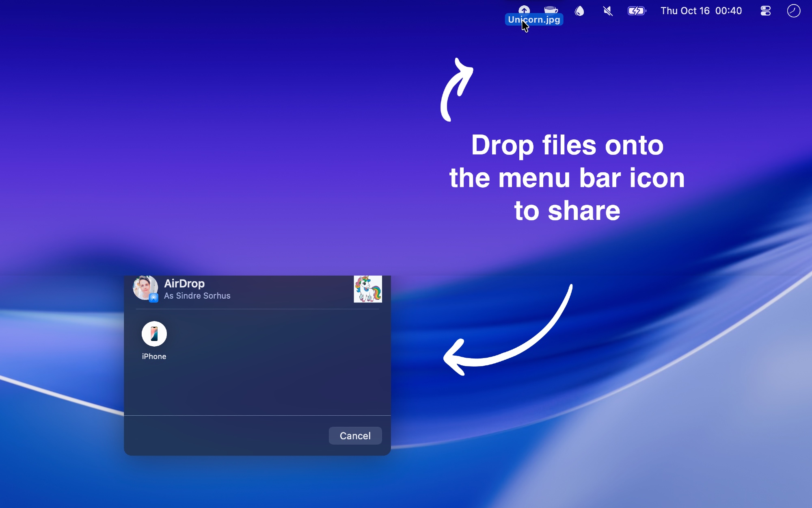Open the charging battery status icon

click(x=636, y=11)
